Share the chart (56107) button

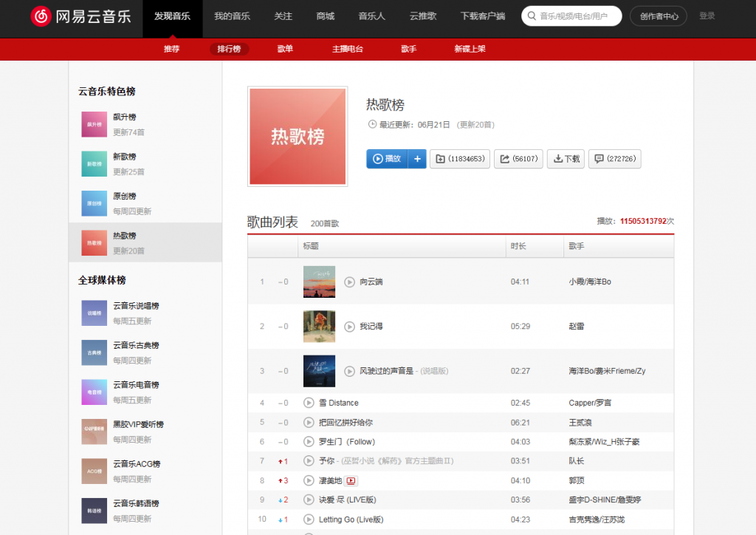[519, 159]
